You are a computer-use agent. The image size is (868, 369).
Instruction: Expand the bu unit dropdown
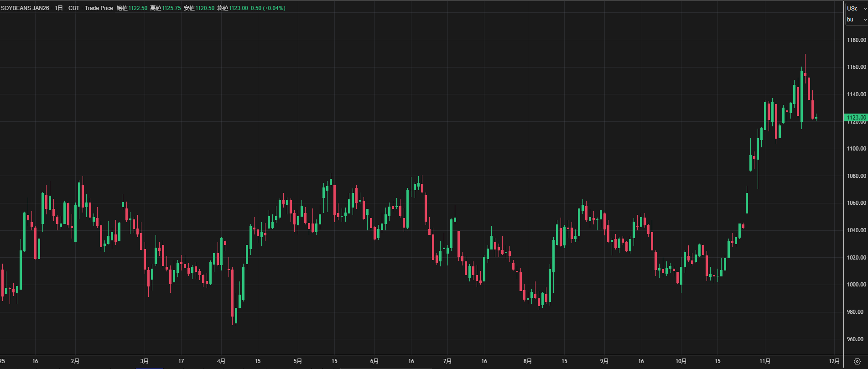pos(856,20)
